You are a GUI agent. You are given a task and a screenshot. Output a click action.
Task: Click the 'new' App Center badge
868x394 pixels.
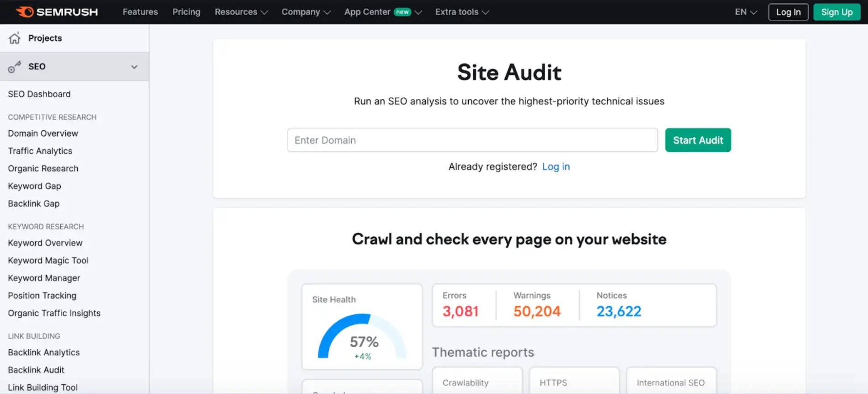pos(402,12)
